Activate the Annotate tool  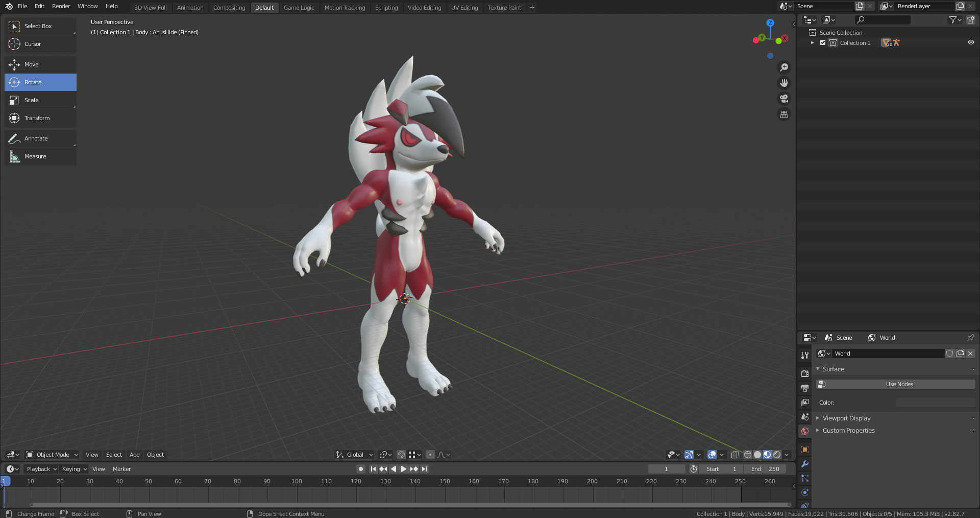[40, 138]
